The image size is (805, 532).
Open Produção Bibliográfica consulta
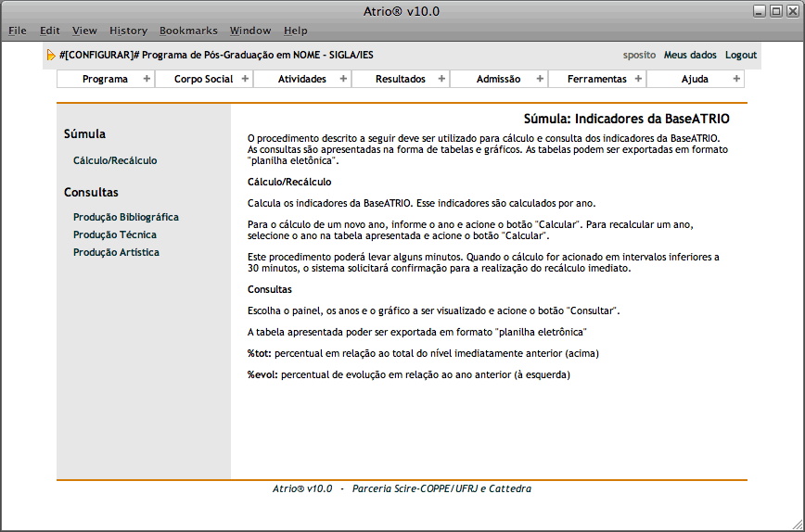[125, 217]
